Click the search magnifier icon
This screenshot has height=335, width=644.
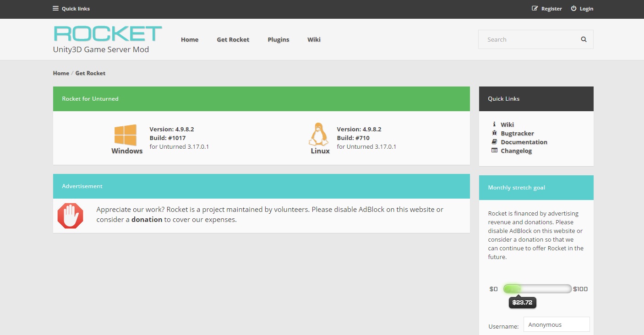pos(584,39)
